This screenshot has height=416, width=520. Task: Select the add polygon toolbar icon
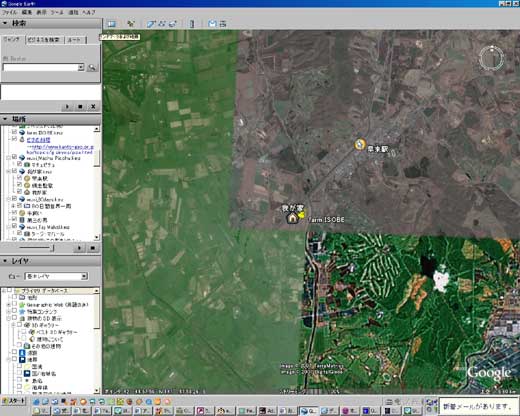[x=151, y=24]
